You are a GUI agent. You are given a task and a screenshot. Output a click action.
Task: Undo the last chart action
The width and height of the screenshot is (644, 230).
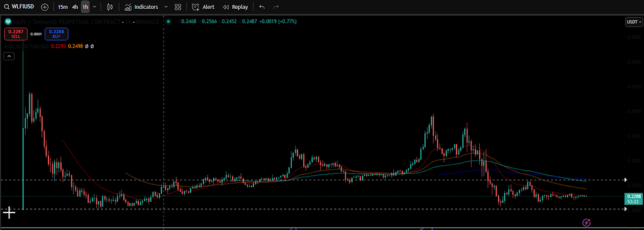click(x=262, y=7)
